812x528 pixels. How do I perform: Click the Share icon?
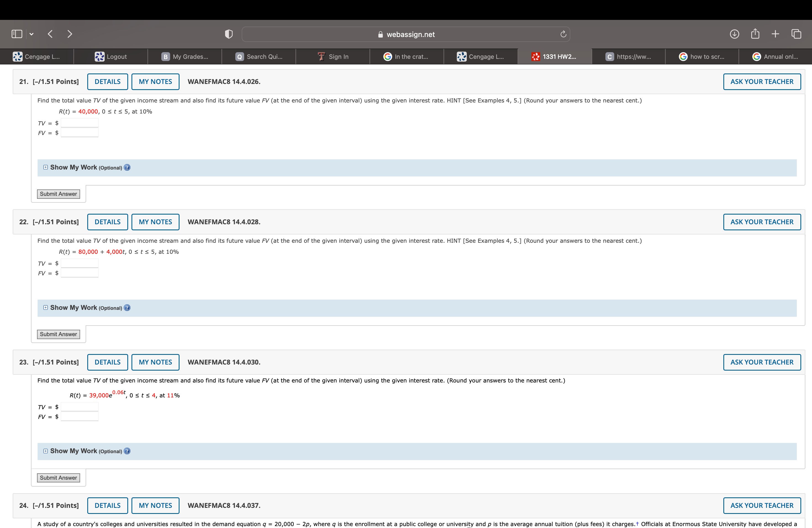point(755,34)
